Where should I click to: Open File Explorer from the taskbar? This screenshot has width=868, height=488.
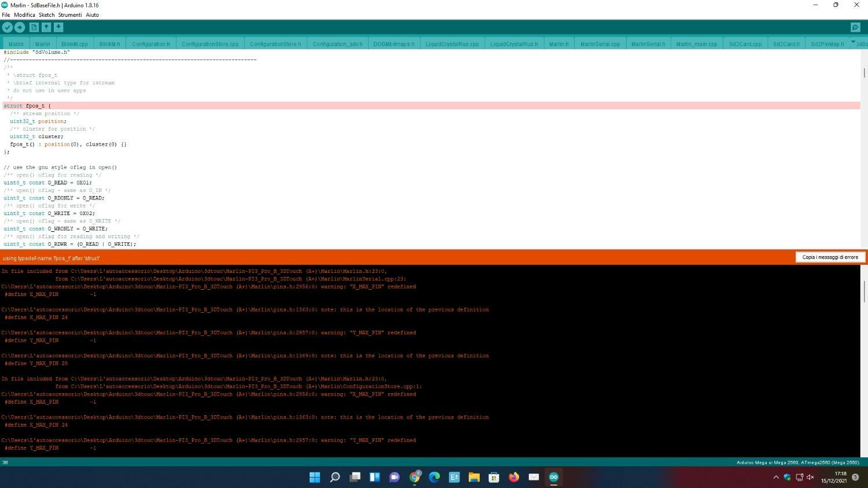pos(474,477)
